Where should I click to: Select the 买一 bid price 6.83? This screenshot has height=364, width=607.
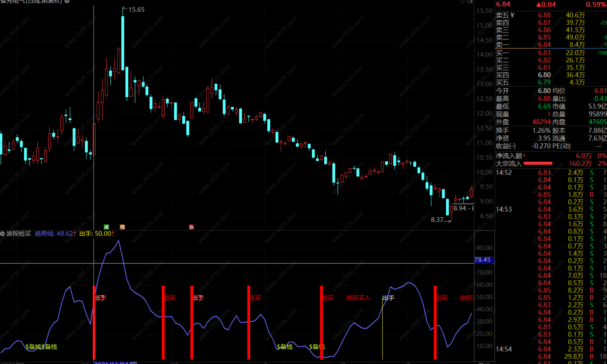click(544, 53)
